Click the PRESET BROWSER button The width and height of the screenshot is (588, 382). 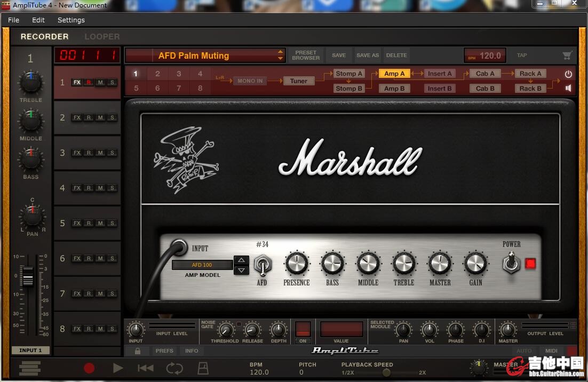click(306, 55)
